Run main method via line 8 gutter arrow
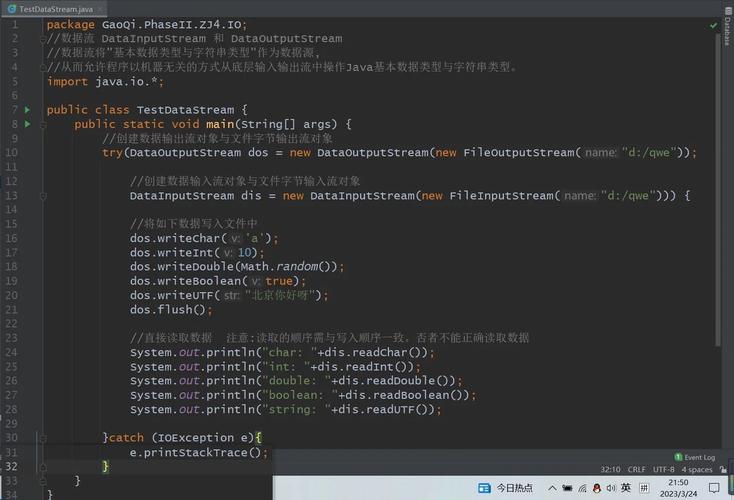Screen dimensions: 734x500 (x=27, y=124)
